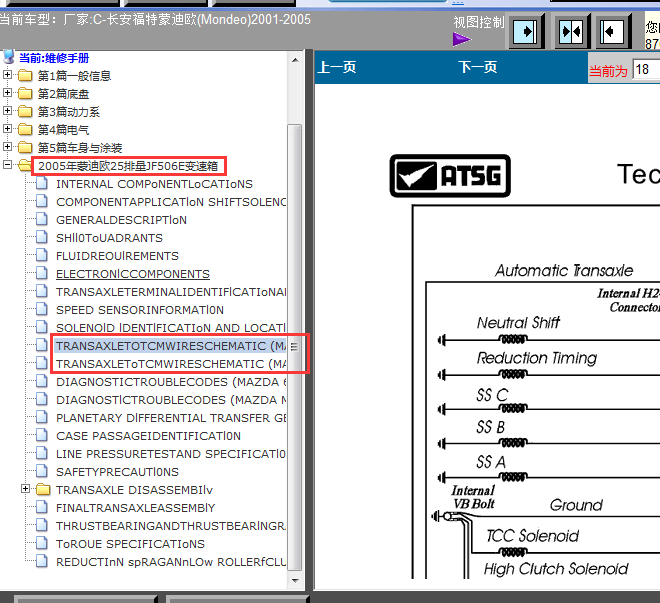Open SPEED SENSORINFORMATION page
The width and height of the screenshot is (660, 603).
pos(140,310)
